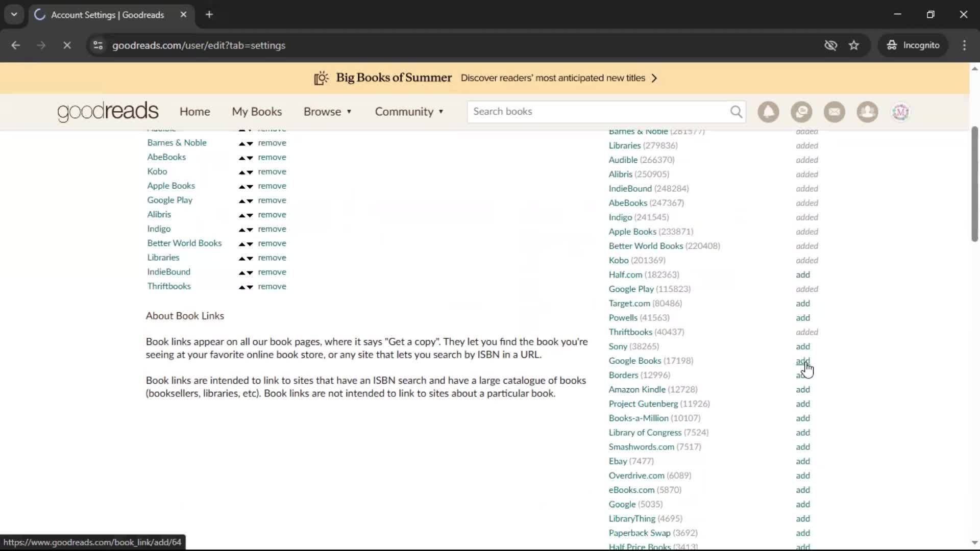
Task: Bookmark this page with the star icon
Action: [854, 45]
